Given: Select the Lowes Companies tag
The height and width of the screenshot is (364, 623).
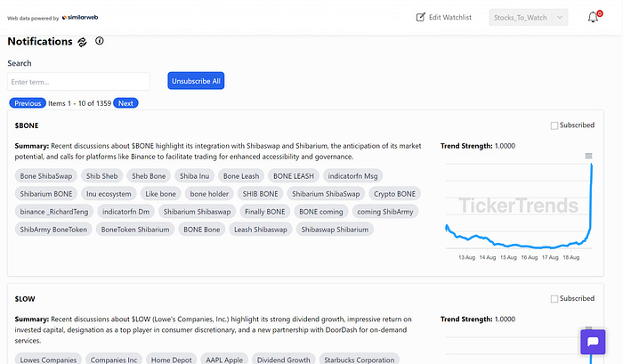Looking at the screenshot, I should tap(48, 360).
